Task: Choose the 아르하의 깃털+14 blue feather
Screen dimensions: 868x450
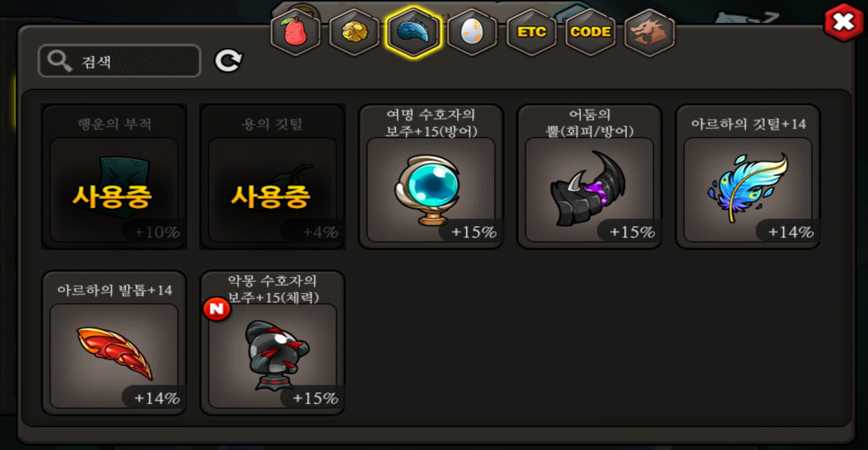Action: tap(748, 177)
